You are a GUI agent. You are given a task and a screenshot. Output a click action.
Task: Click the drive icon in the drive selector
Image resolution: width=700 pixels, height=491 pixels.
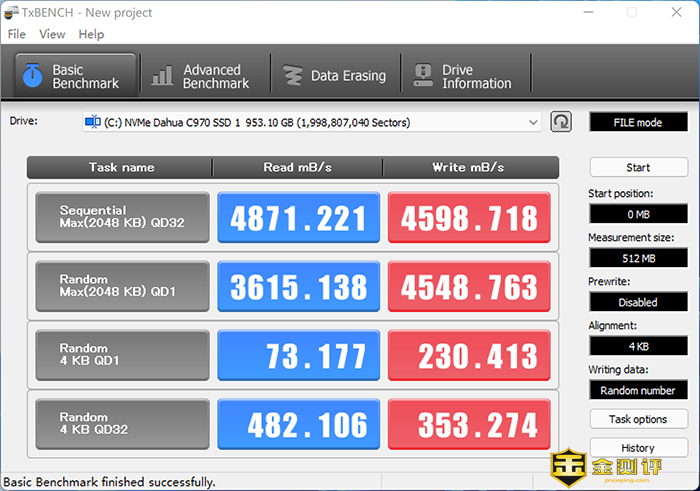pos(93,122)
